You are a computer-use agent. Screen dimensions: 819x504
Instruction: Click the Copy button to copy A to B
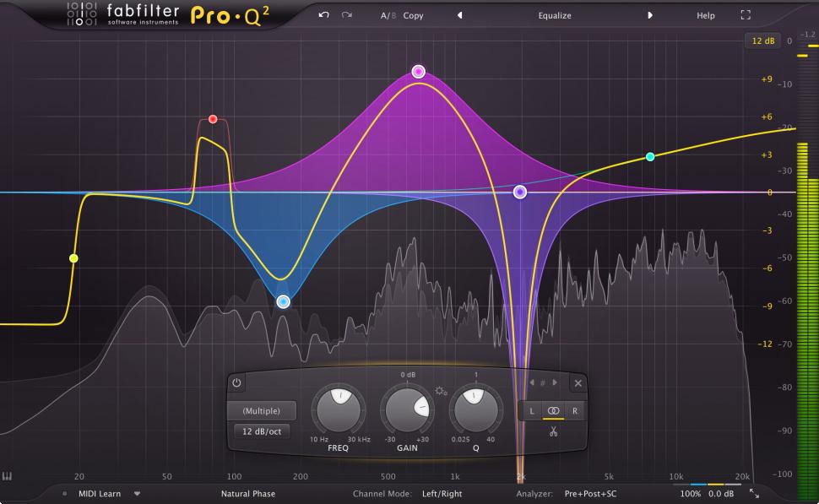[x=413, y=15]
